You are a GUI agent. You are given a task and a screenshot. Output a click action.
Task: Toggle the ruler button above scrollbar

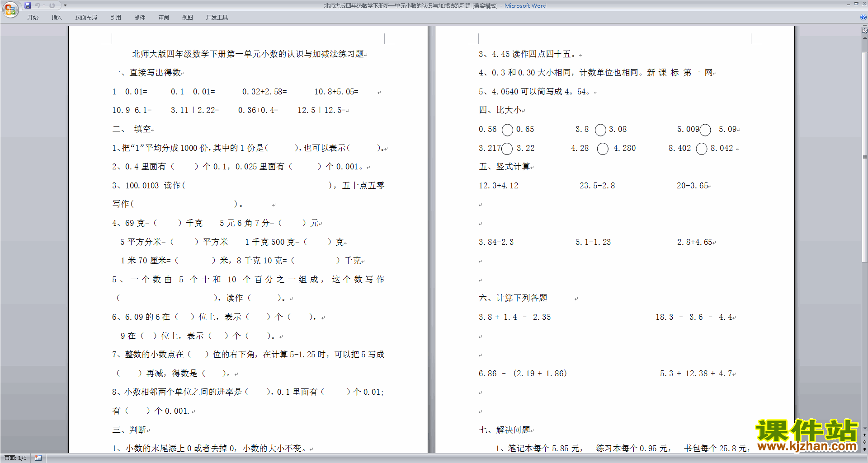coord(864,30)
